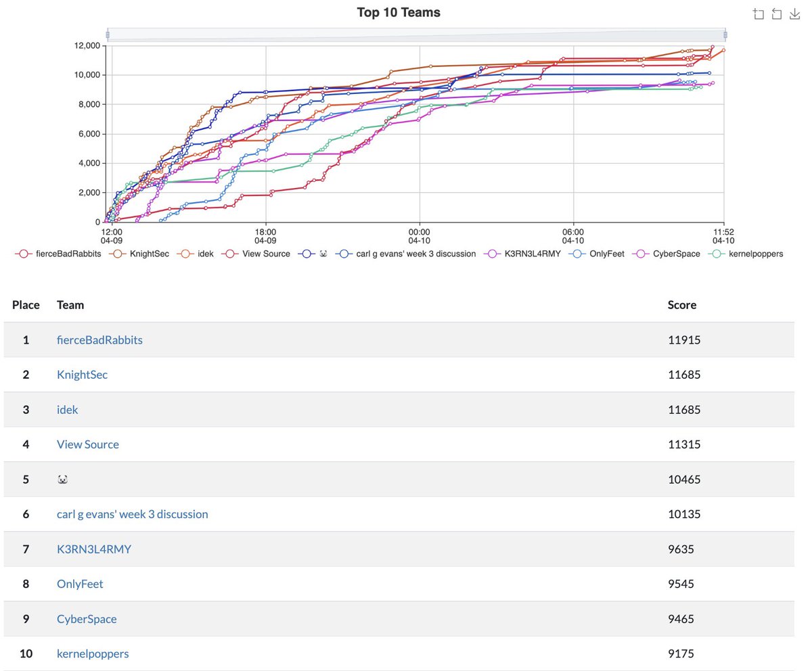Select score 11685 in idek row
This screenshot has width=812, height=671.
[684, 409]
